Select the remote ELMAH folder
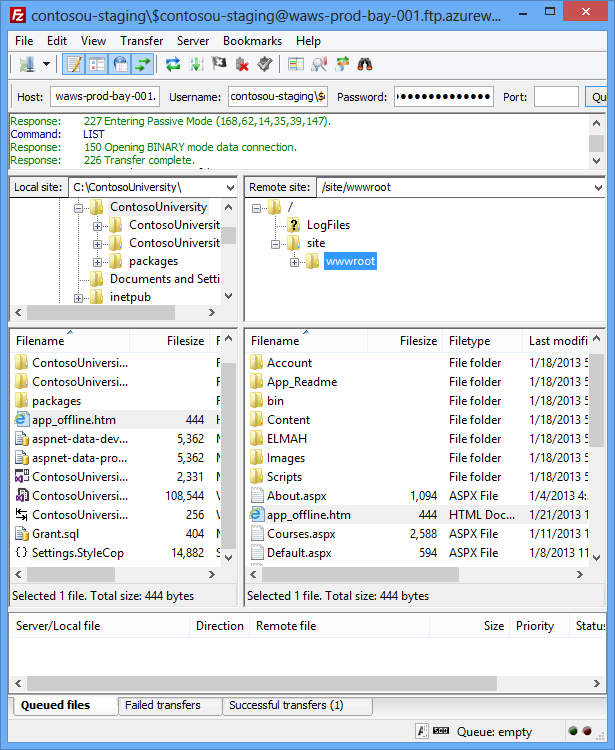This screenshot has width=615, height=750. [418, 439]
